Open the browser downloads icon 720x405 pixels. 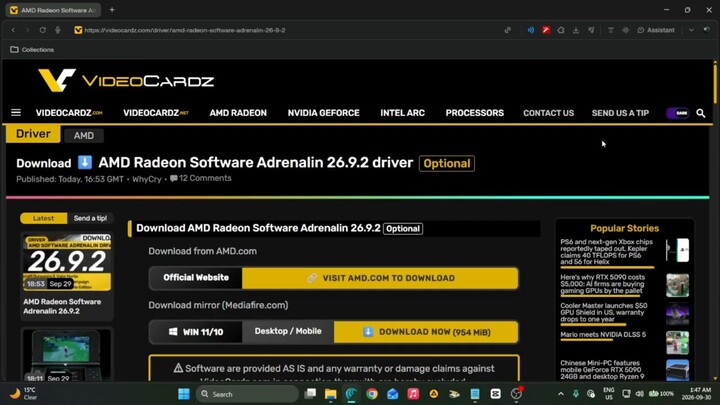tap(576, 30)
